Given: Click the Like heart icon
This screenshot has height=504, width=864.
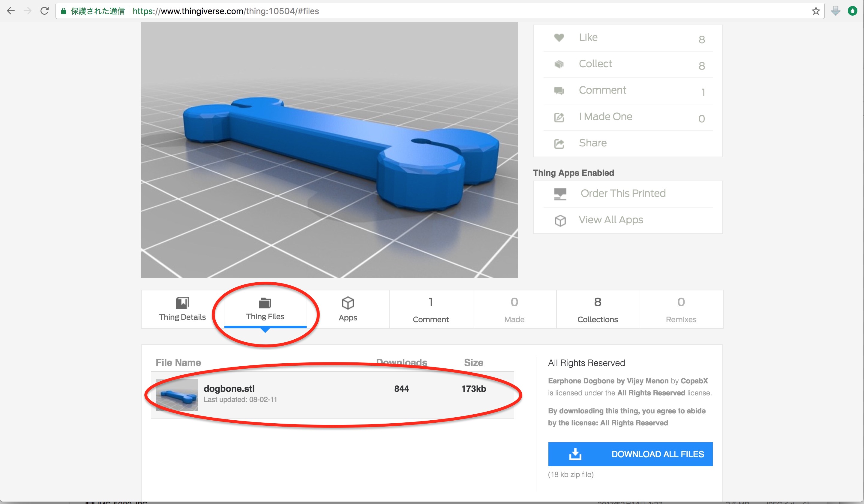Looking at the screenshot, I should [x=559, y=38].
